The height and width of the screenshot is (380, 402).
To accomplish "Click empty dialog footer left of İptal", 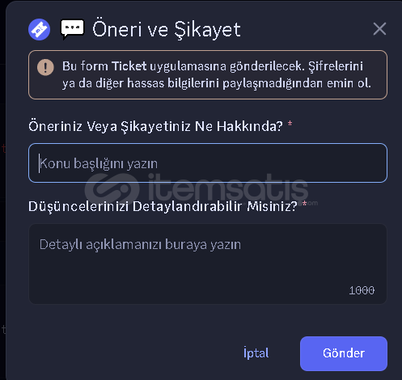I will coord(133,353).
